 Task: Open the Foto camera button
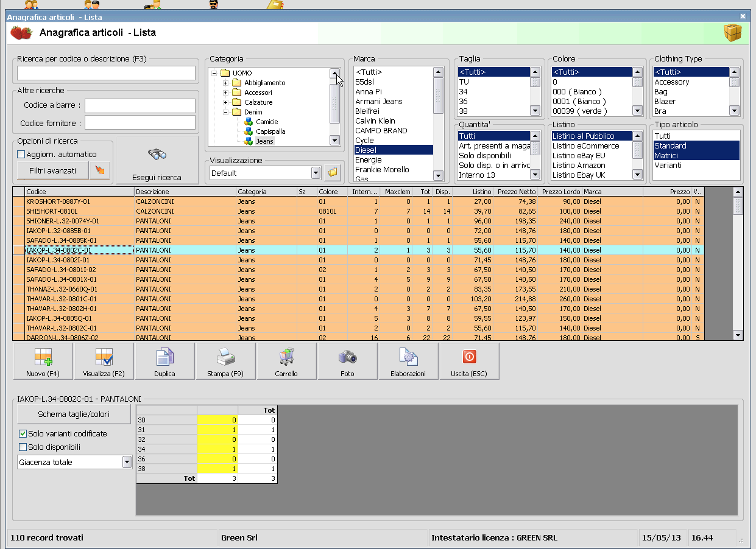tap(347, 360)
